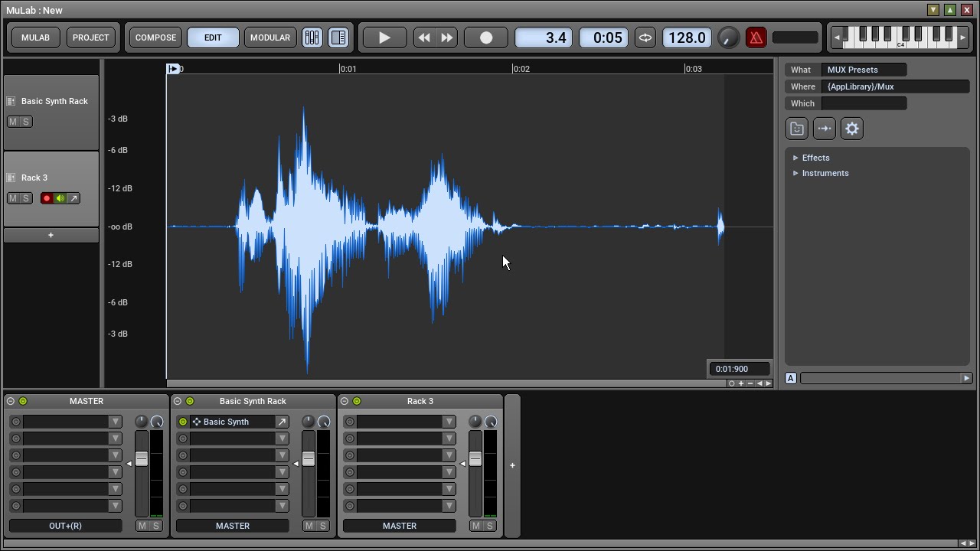980x551 pixels.
Task: Click the 0:05 time display
Action: (x=604, y=37)
